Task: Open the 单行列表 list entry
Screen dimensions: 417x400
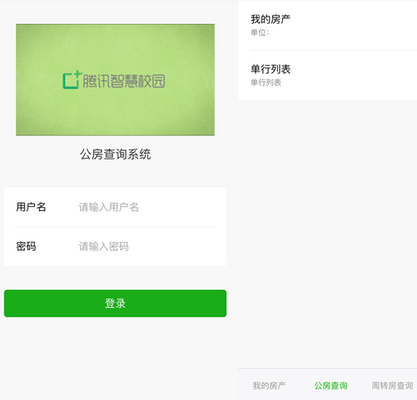Action: [328, 75]
